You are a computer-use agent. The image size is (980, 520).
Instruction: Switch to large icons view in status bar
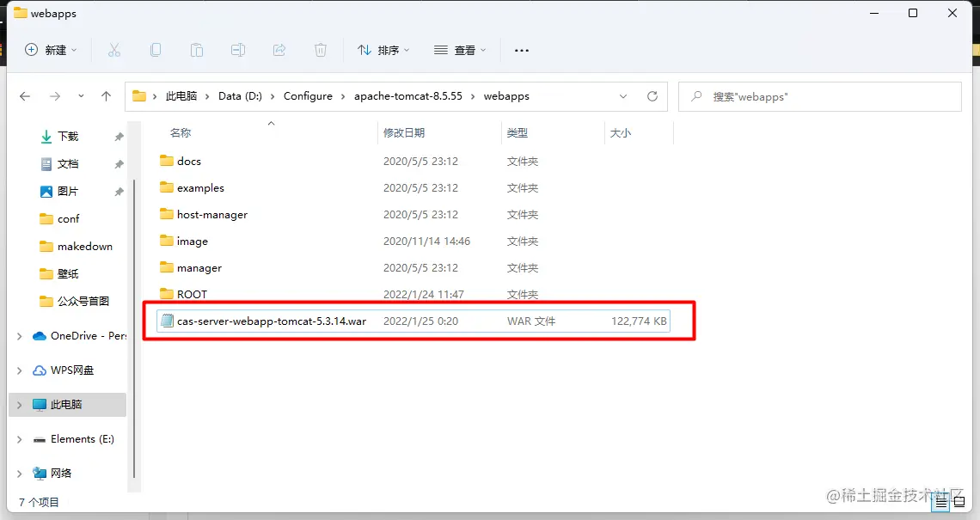(x=959, y=503)
